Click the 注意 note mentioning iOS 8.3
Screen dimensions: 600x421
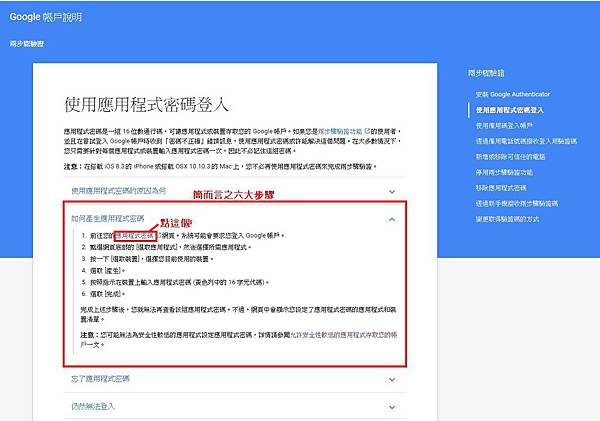pyautogui.click(x=220, y=166)
